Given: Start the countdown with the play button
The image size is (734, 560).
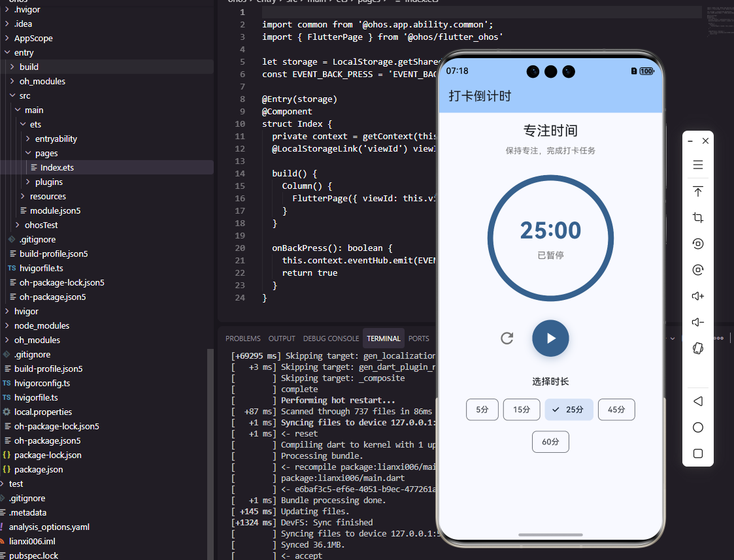Looking at the screenshot, I should click(550, 338).
